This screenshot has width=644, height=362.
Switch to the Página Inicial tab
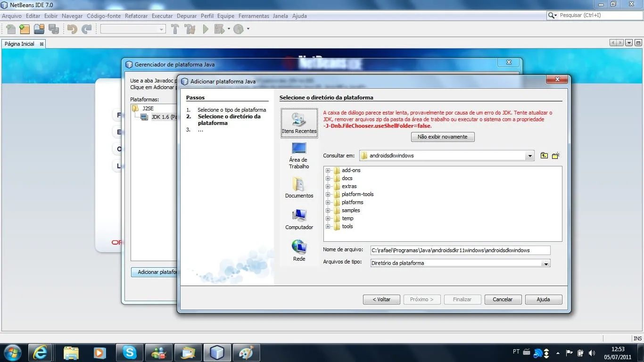(x=20, y=44)
